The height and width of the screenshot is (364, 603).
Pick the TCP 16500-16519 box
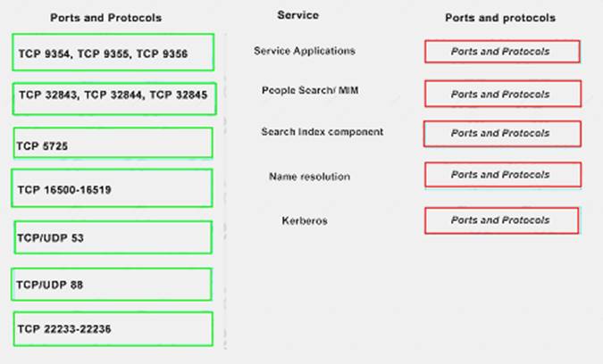113,189
